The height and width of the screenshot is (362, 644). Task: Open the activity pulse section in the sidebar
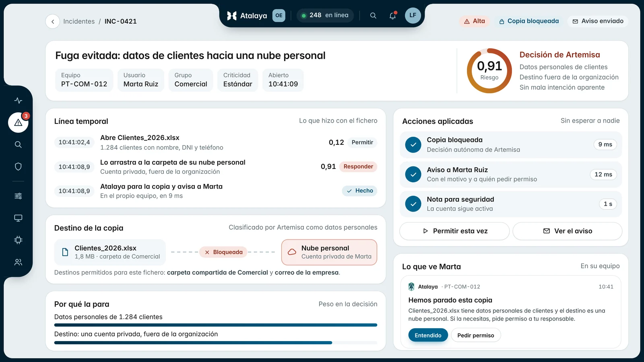click(18, 101)
